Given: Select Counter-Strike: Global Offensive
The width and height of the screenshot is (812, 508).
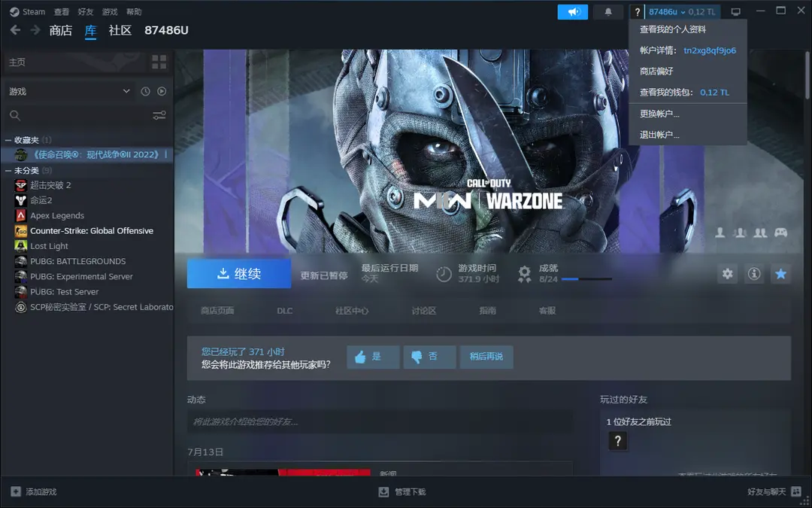Looking at the screenshot, I should pyautogui.click(x=87, y=231).
